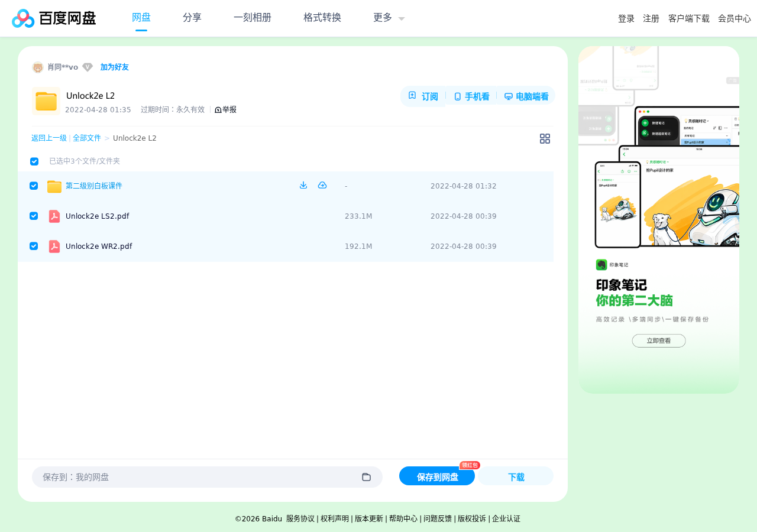
Task: Click the 下载 button
Action: pos(516,476)
